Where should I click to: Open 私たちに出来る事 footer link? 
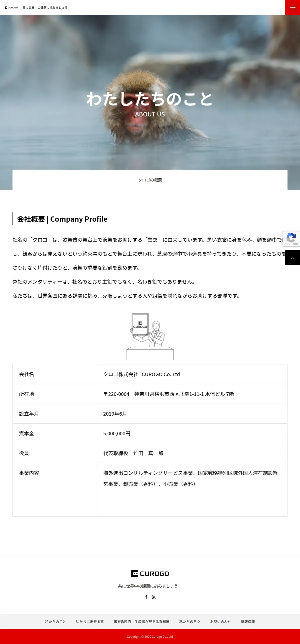click(90, 622)
